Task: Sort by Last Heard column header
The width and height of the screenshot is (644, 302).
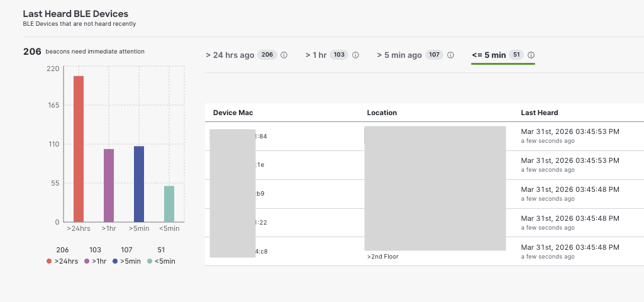Action: [539, 113]
